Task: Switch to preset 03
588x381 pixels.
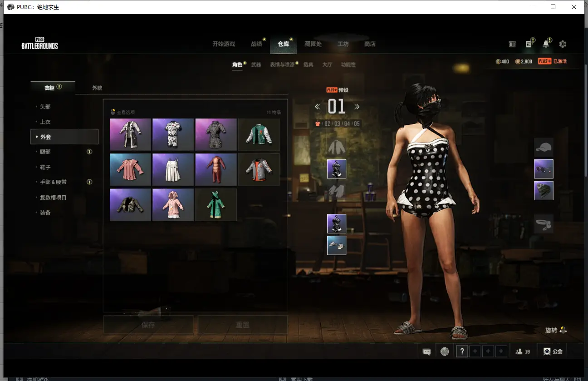Action: [x=337, y=124]
